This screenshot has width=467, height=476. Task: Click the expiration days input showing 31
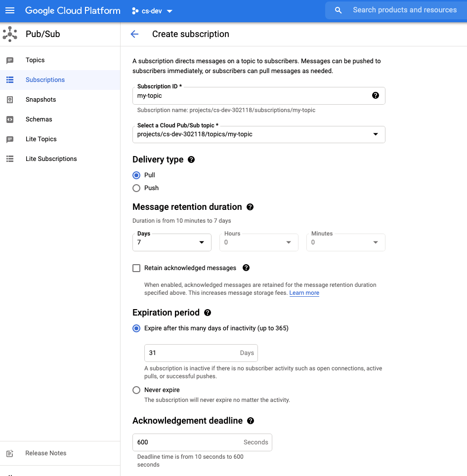tap(201, 353)
